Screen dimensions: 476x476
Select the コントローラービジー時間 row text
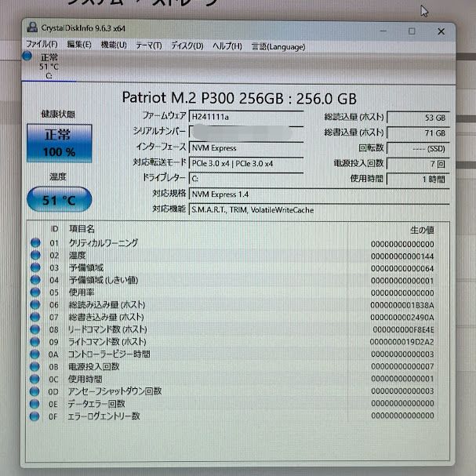(x=109, y=354)
